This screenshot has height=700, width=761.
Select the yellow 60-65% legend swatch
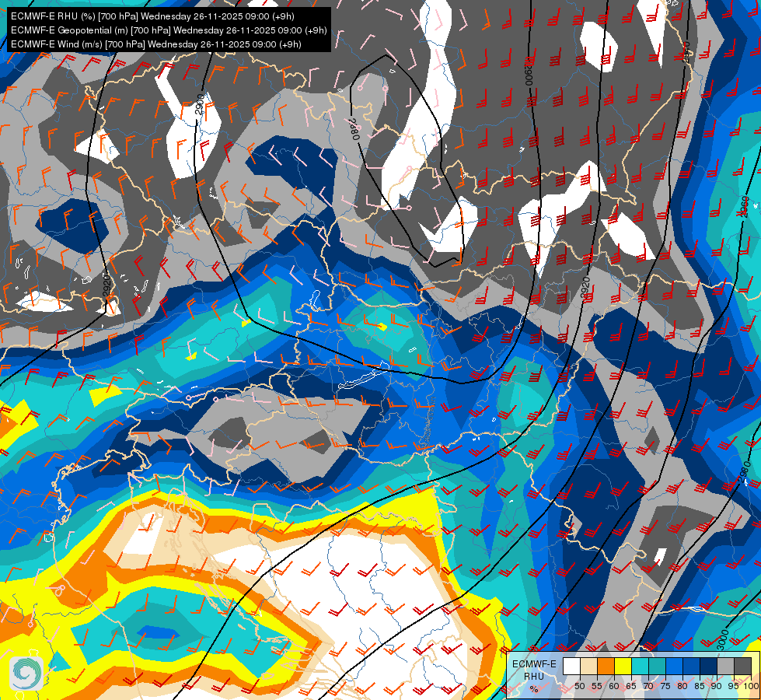tap(623, 666)
